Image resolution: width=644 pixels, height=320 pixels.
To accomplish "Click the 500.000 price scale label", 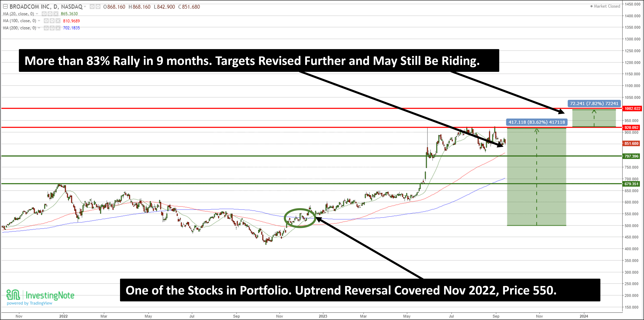I will (631, 226).
